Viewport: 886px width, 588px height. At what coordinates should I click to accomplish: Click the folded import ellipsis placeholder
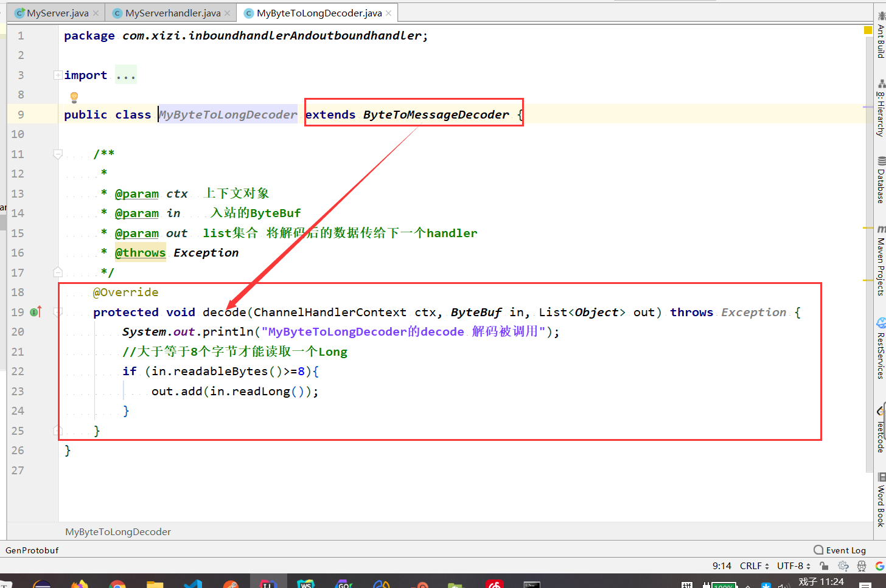coord(126,75)
